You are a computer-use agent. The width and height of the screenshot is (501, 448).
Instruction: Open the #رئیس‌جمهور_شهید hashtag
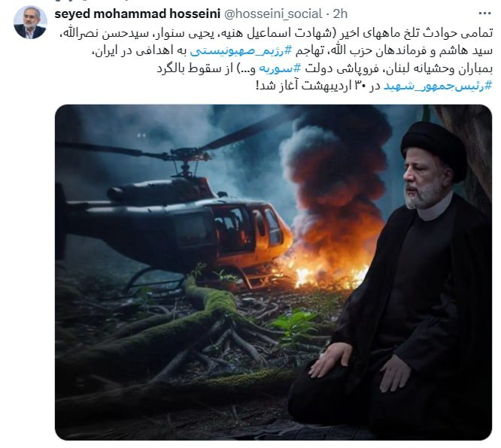(x=438, y=86)
